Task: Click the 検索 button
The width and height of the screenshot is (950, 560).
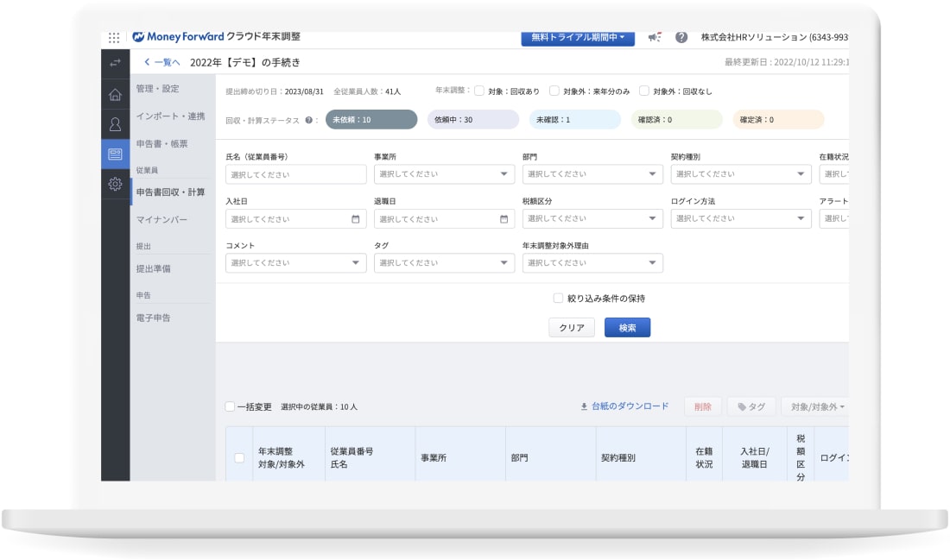Action: 627,328
